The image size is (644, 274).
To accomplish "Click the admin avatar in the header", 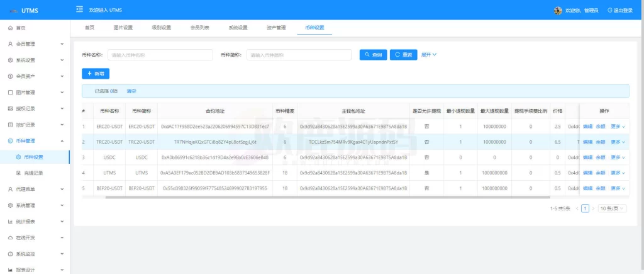I will coord(558,11).
